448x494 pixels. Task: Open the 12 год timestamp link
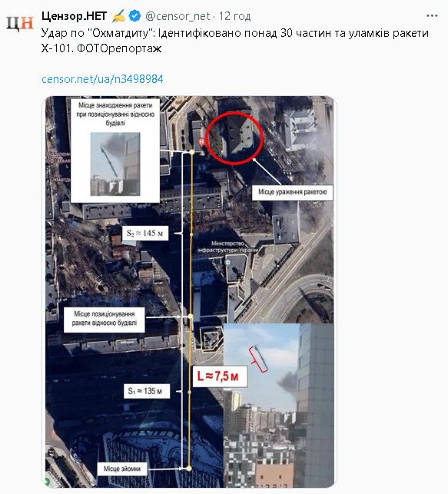(234, 16)
